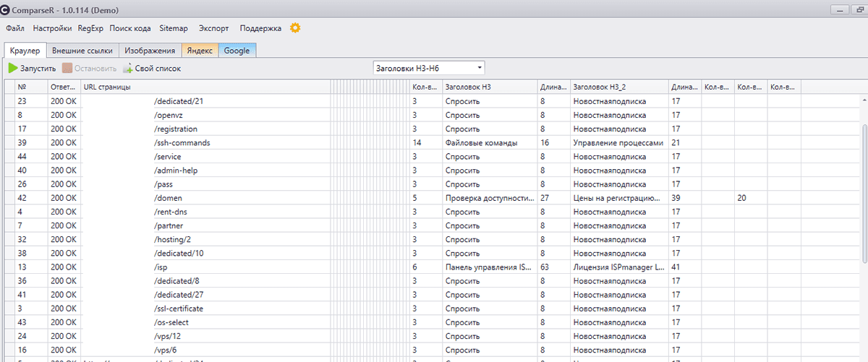The height and width of the screenshot is (362, 868).
Task: Open the Sitemap menu
Action: (174, 29)
